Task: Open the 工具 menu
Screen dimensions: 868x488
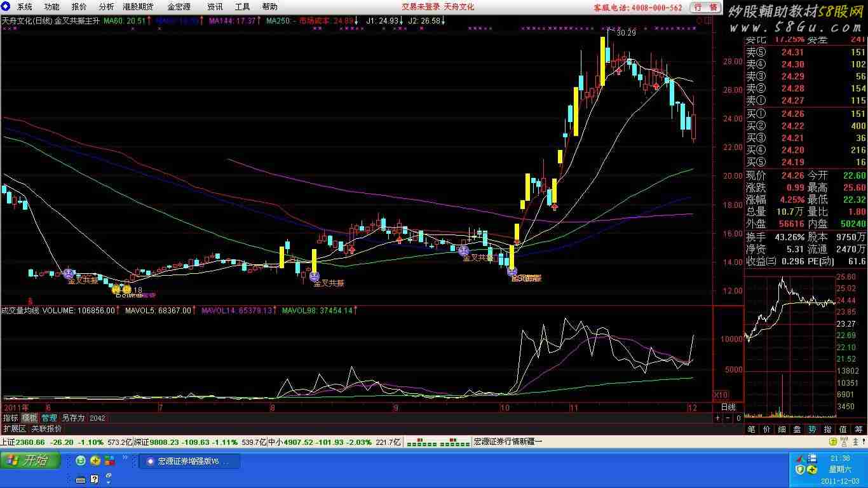Action: coord(242,7)
